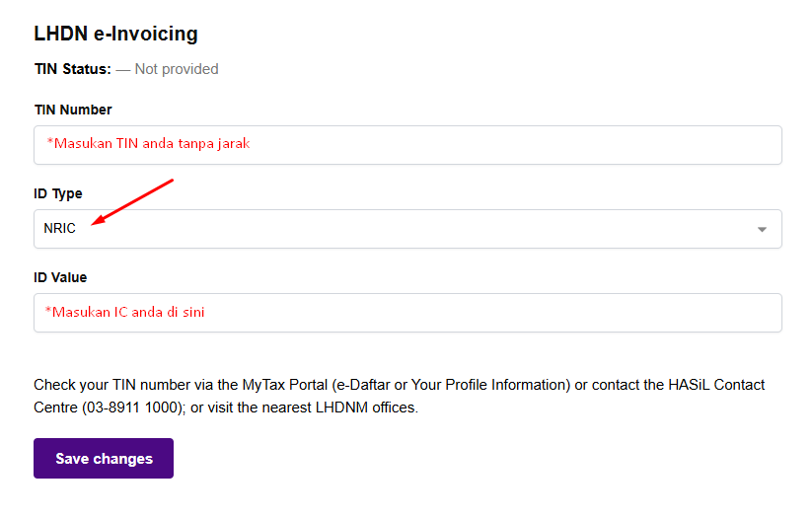Select the NRIC value in ID Type
Screen dimensions: 812x519
pyautogui.click(x=59, y=229)
